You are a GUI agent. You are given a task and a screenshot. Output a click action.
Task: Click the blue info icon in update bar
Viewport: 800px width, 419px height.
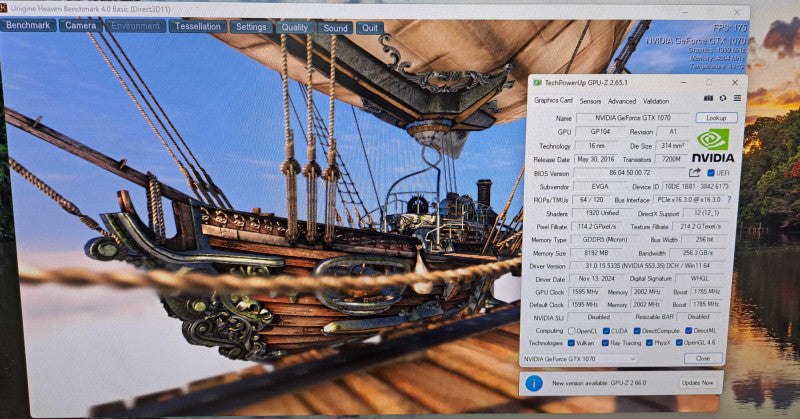coord(534,383)
